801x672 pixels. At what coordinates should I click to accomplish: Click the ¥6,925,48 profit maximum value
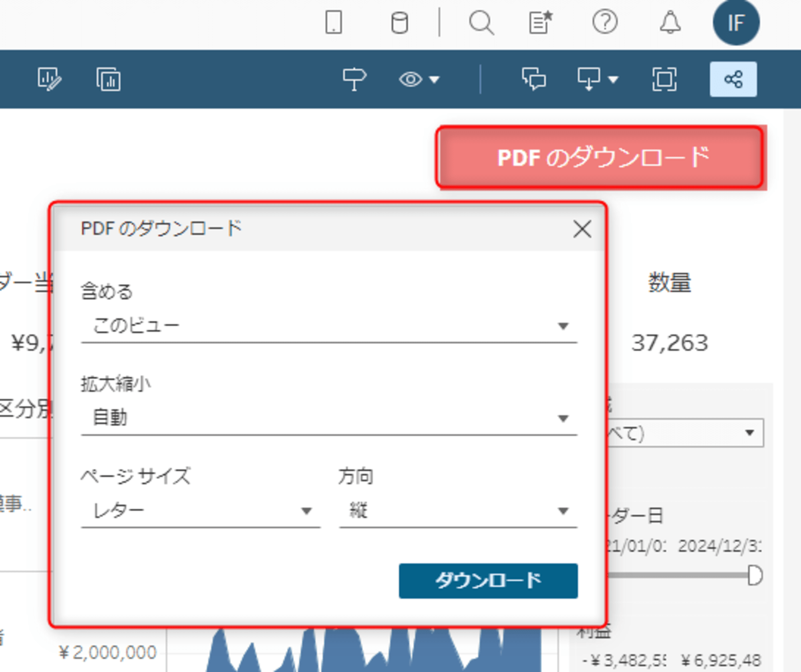click(x=720, y=660)
